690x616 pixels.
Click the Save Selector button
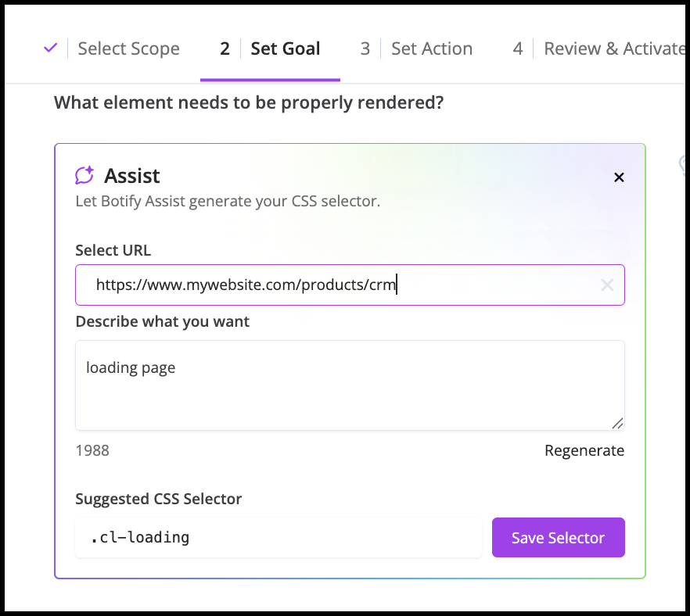click(559, 537)
